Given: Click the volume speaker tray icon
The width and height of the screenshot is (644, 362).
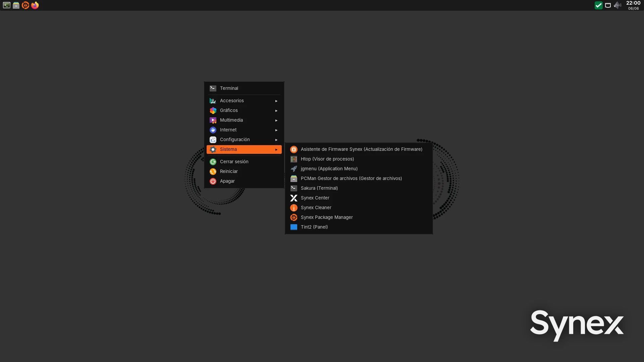Looking at the screenshot, I should (617, 5).
